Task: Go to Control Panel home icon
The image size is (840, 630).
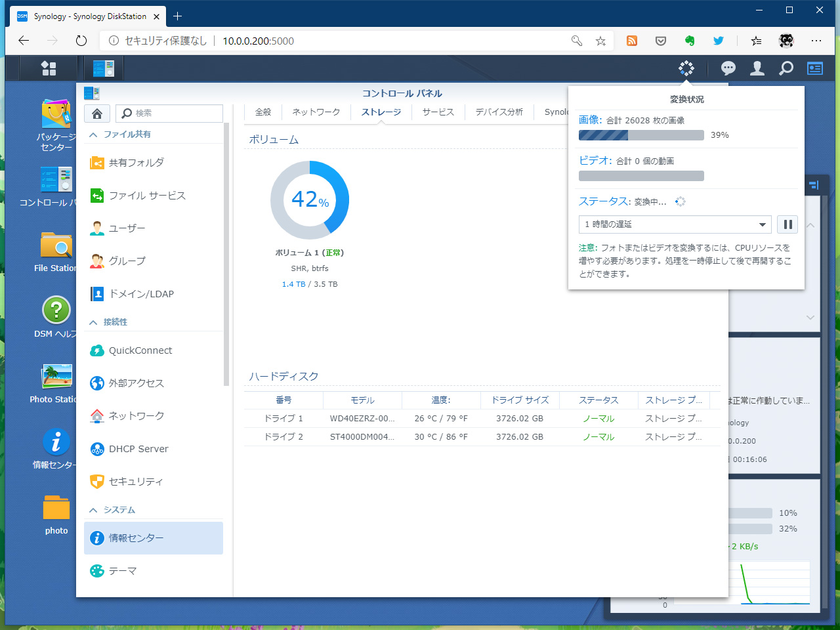Action: click(x=97, y=114)
